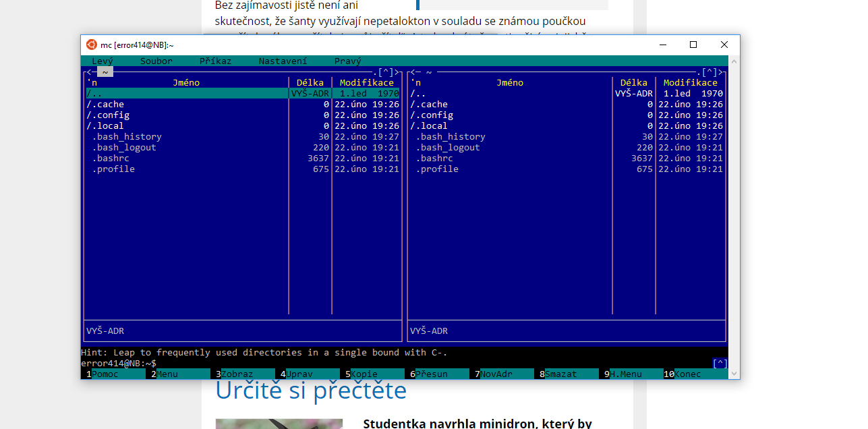Toggle left panel sort order 'n indicator
This screenshot has height=429, width=868.
[x=92, y=82]
